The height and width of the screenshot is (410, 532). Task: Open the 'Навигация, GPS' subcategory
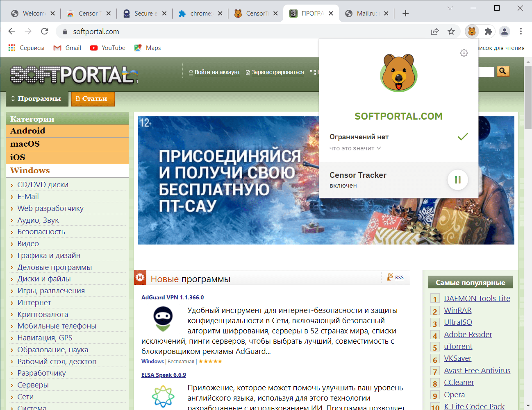45,338
